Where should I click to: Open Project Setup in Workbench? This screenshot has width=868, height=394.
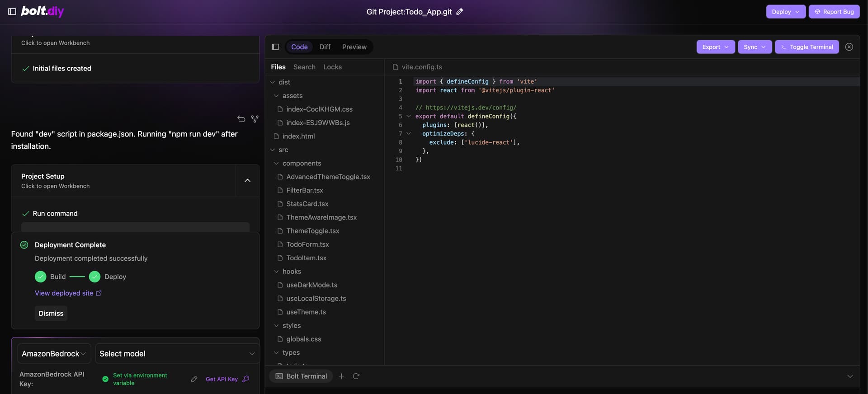click(123, 181)
